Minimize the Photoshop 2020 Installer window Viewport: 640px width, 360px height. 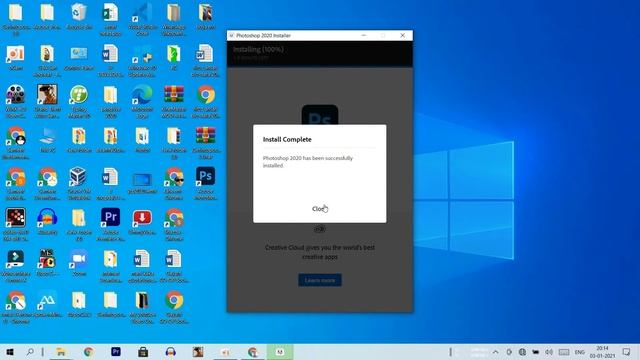pyautogui.click(x=364, y=36)
